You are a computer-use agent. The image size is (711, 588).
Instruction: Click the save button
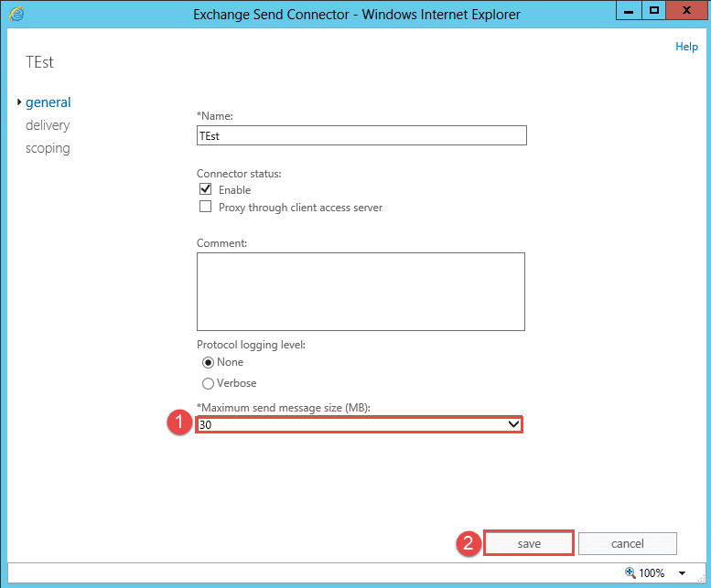(x=529, y=543)
